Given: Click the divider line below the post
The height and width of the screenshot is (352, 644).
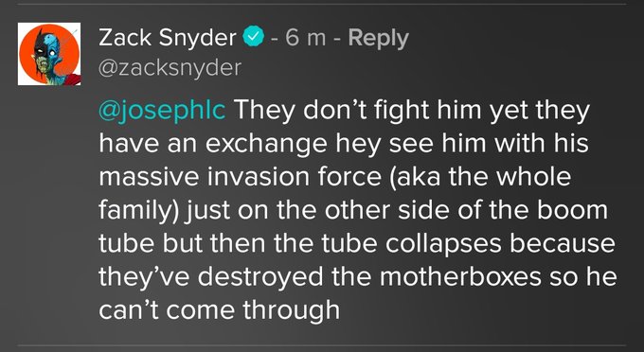Looking at the screenshot, I should coord(322,345).
